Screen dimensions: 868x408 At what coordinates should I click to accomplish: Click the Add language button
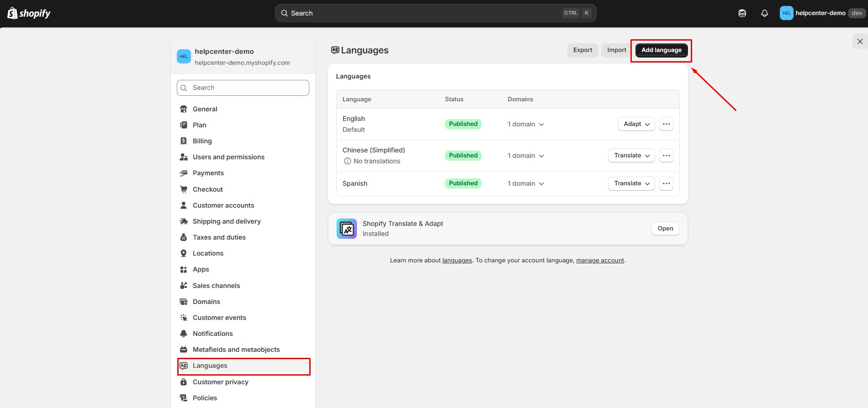pyautogui.click(x=661, y=50)
